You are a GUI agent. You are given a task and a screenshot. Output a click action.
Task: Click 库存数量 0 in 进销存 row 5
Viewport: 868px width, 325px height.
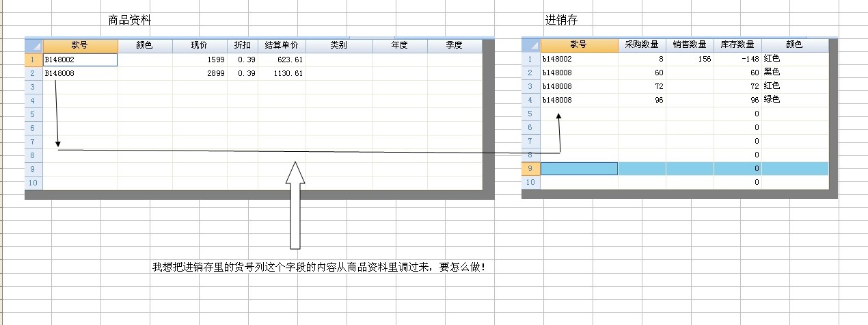737,114
